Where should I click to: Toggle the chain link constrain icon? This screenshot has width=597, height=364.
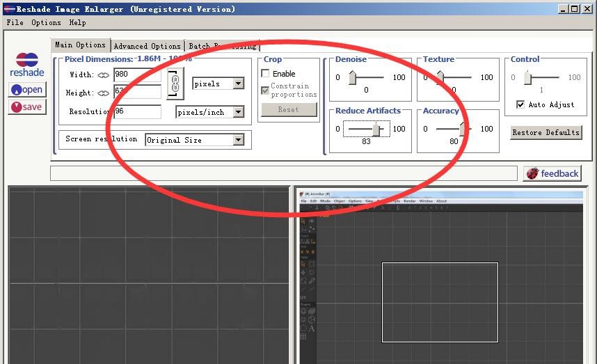[175, 84]
